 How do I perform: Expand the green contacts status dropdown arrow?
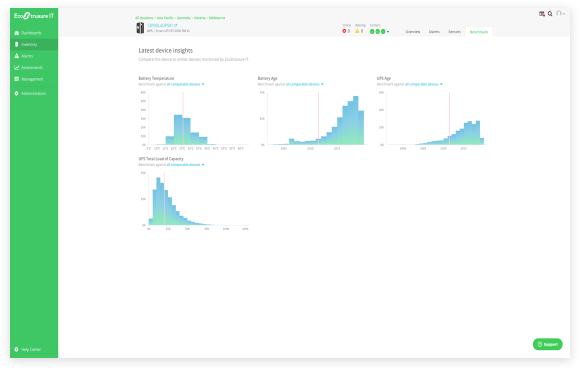388,31
